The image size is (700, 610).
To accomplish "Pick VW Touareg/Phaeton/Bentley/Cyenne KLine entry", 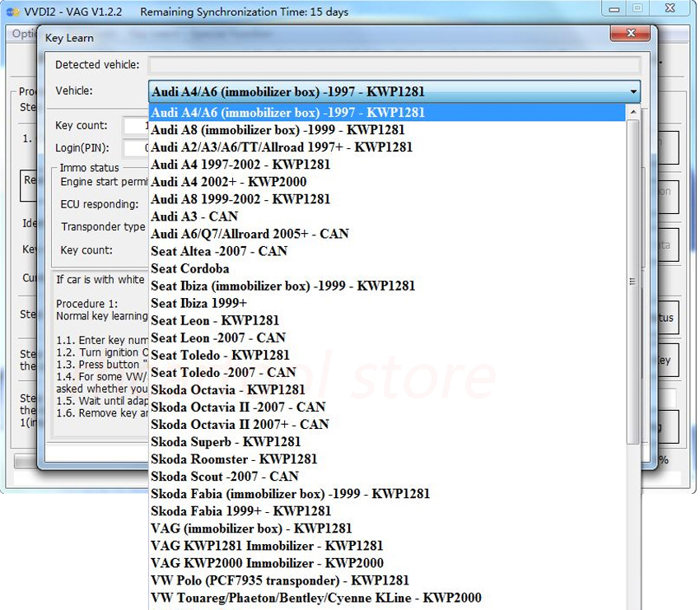I will coord(387,598).
